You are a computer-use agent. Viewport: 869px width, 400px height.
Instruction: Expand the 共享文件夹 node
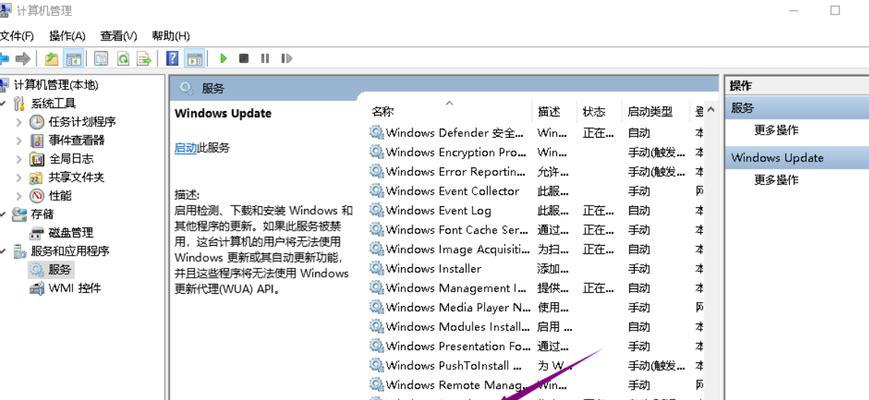click(19, 177)
